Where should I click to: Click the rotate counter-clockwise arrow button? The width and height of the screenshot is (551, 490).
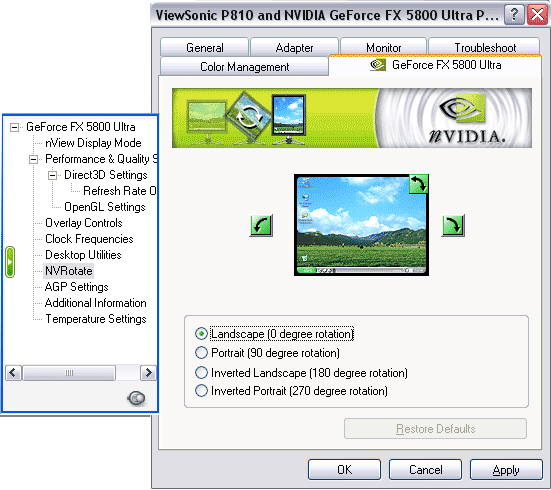coord(261,225)
